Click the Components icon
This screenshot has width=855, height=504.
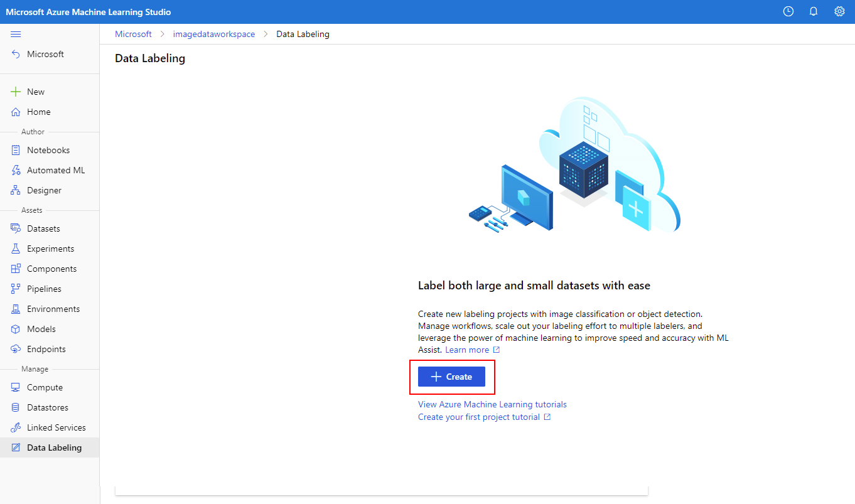click(x=16, y=269)
